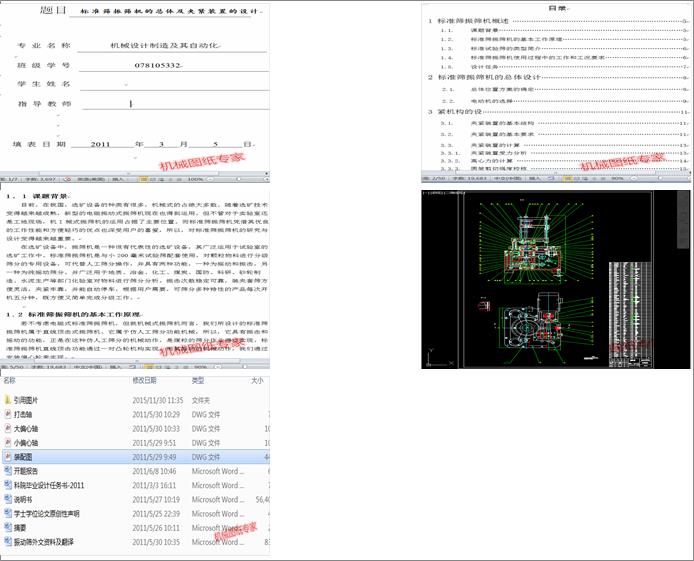Select the 大偏心轴 DWG file icon
The width and height of the screenshot is (694, 561).
pos(8,428)
